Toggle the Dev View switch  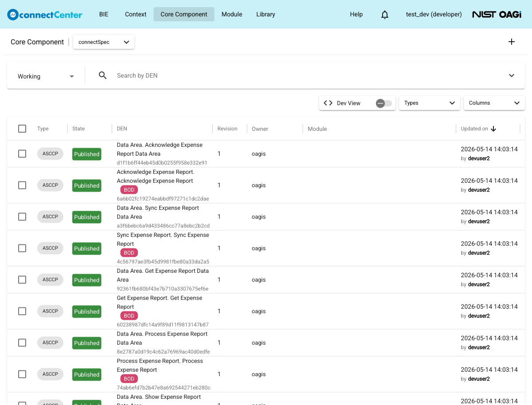383,103
